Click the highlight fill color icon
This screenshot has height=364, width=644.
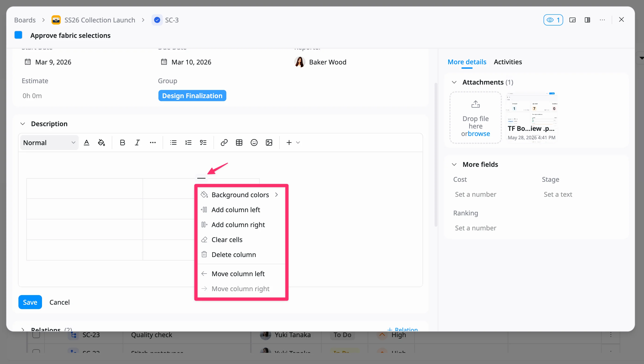(x=101, y=143)
